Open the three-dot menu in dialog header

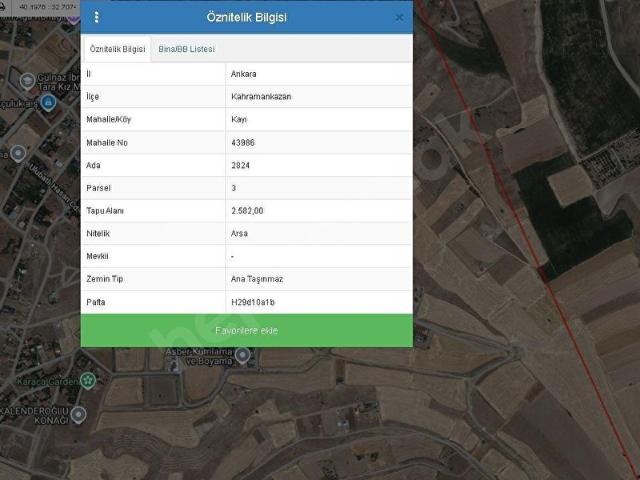[96, 17]
